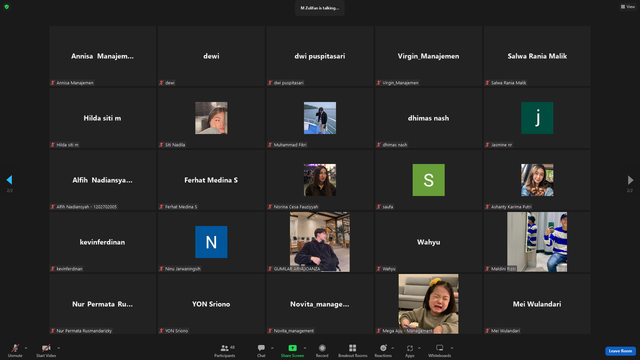Expand chat options arrow
The image size is (640, 360).
pos(272,348)
